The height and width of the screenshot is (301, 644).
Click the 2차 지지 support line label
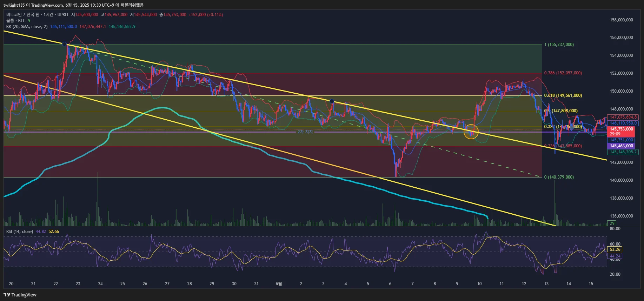click(305, 132)
